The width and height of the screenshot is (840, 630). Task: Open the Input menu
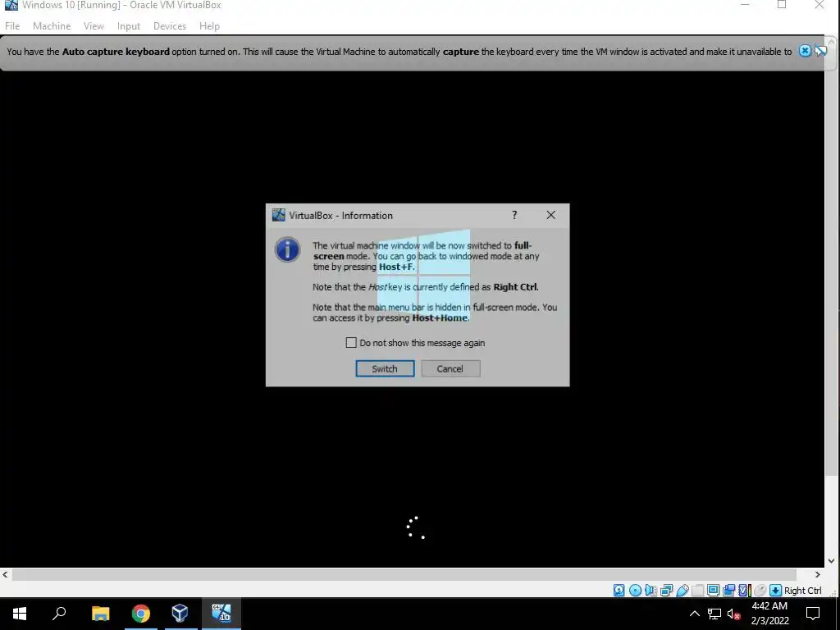pyautogui.click(x=129, y=25)
